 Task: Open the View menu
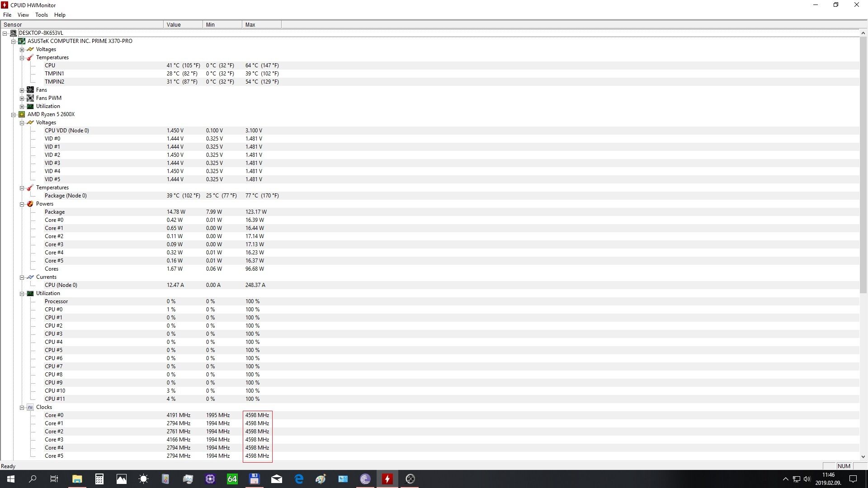click(x=23, y=14)
